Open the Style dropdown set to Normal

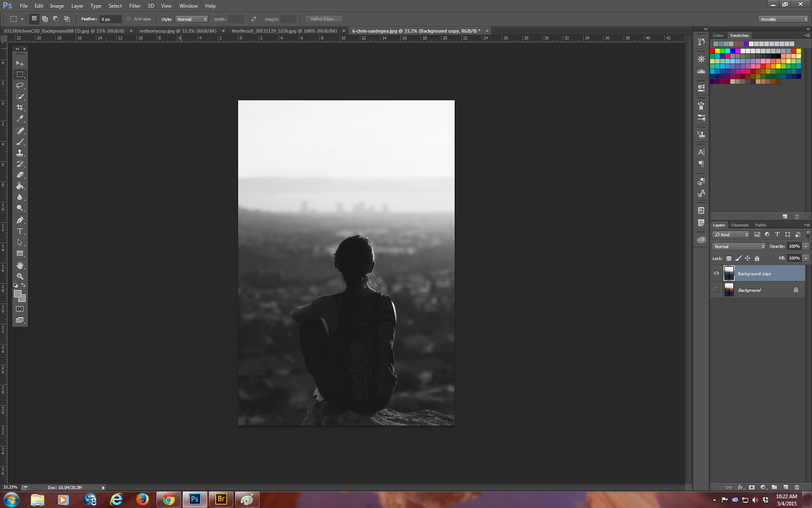(x=191, y=19)
